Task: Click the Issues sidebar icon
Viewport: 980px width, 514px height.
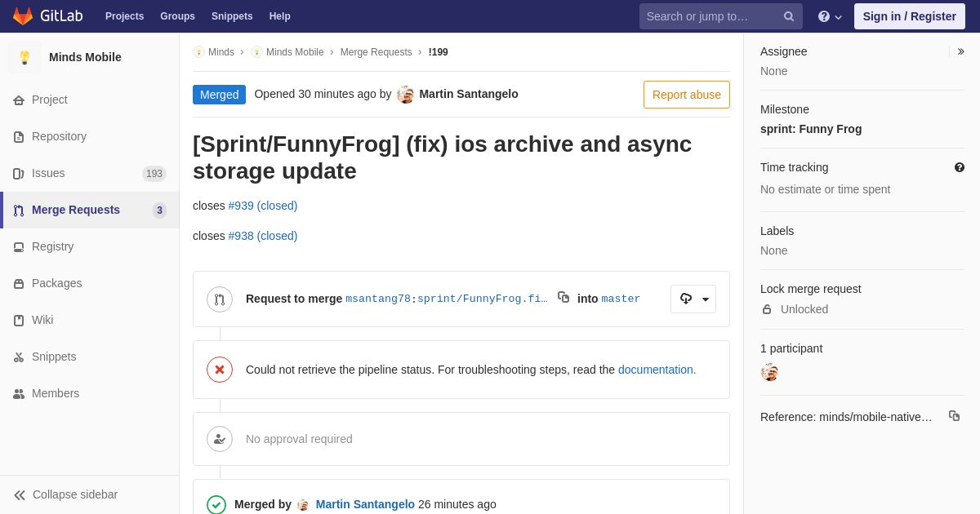Action: (19, 174)
